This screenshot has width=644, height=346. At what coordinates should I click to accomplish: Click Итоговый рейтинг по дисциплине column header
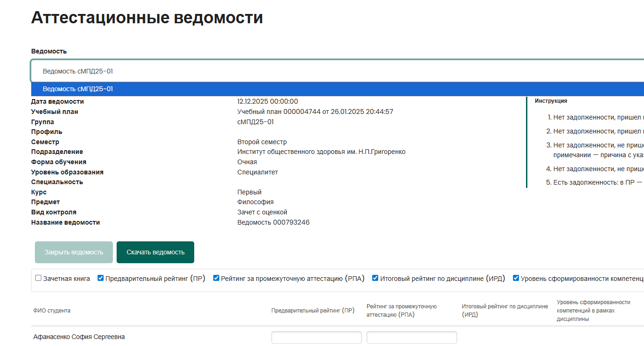click(x=505, y=311)
